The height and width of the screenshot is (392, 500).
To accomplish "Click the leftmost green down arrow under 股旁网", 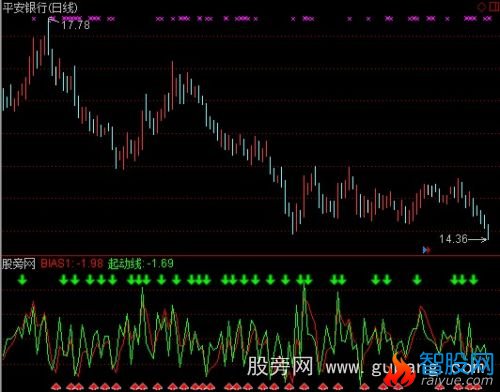I will tap(22, 280).
